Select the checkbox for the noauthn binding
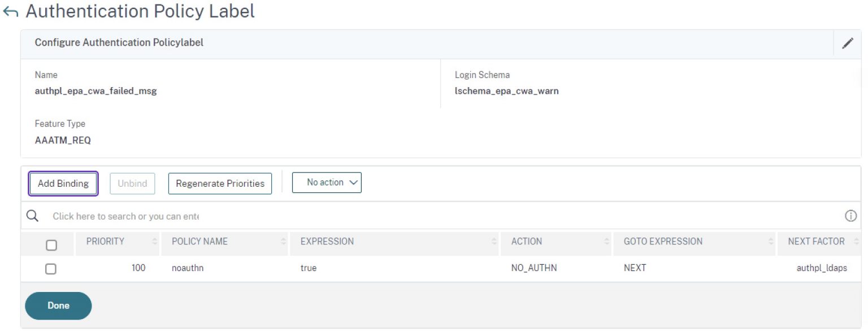This screenshot has width=868, height=331. (51, 268)
